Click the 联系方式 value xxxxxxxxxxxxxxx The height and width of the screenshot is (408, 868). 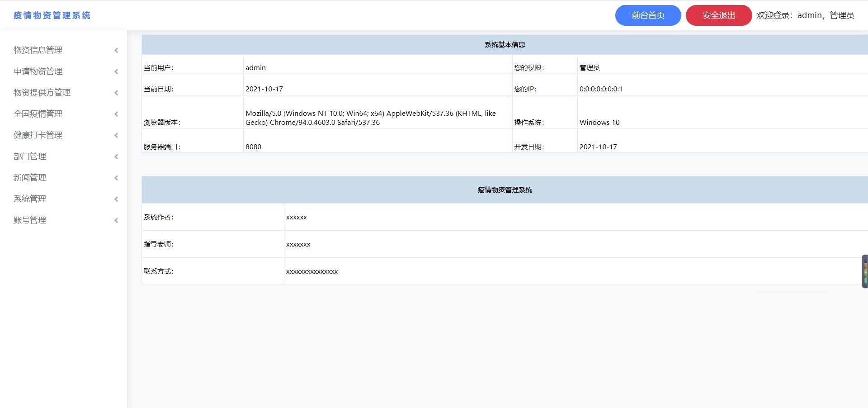coord(312,272)
